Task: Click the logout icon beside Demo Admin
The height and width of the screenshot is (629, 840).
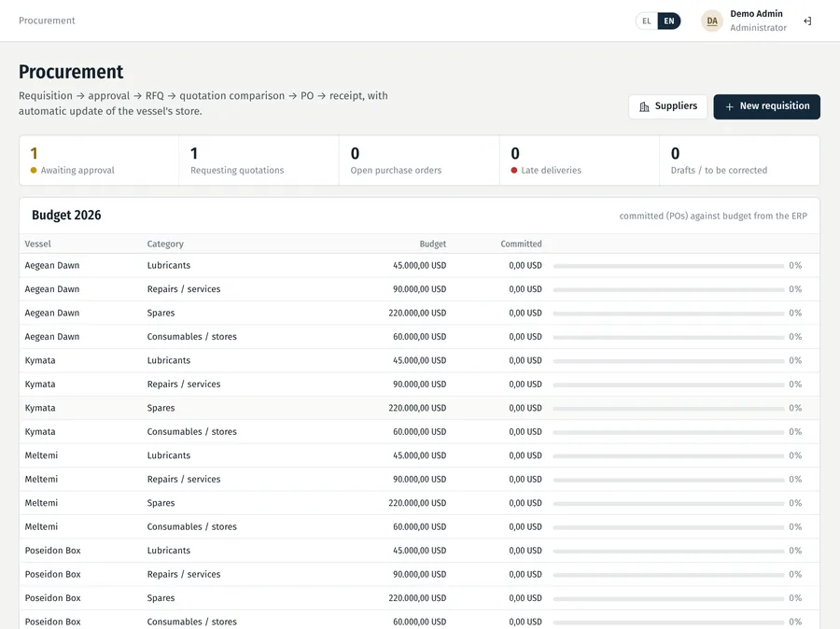Action: pyautogui.click(x=807, y=21)
